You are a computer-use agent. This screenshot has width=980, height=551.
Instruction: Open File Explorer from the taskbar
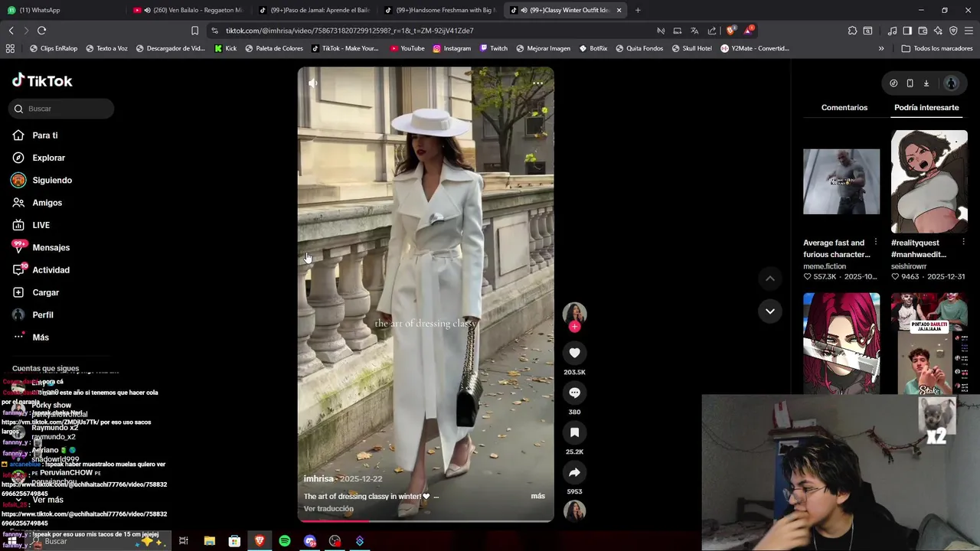point(210,541)
